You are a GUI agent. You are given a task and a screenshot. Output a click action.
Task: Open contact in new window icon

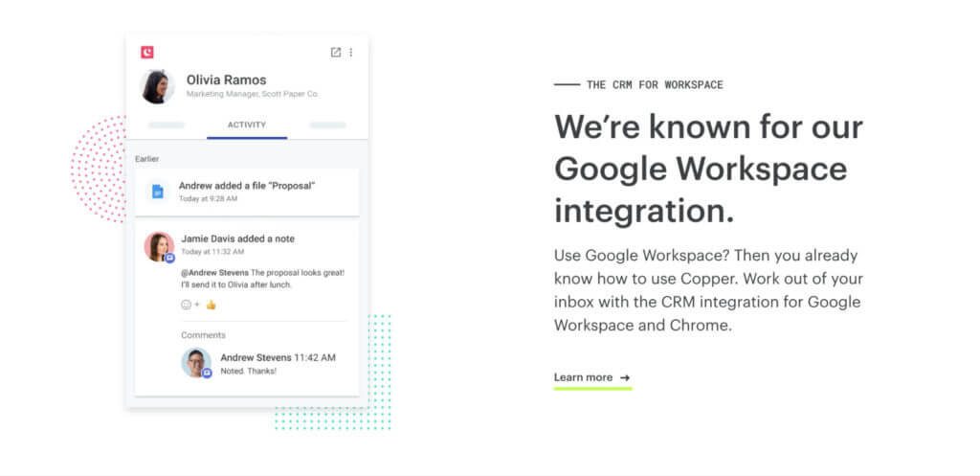click(336, 53)
